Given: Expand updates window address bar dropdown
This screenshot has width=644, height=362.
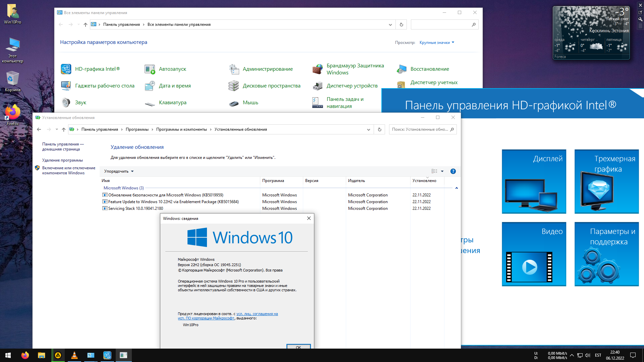Looking at the screenshot, I should coord(368,129).
